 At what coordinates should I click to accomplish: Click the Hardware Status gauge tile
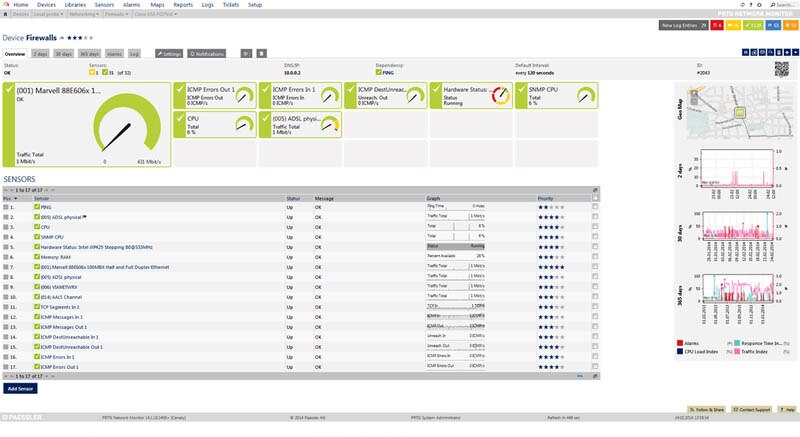pos(471,96)
